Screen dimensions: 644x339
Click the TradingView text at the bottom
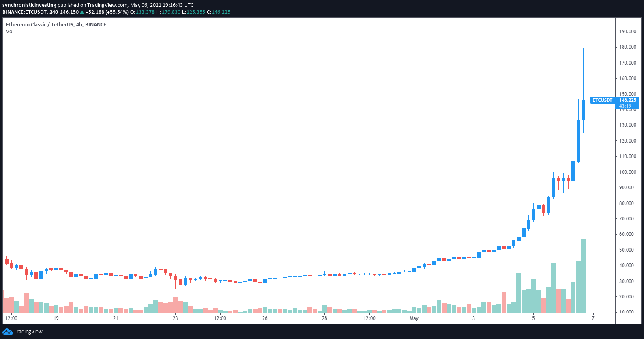(x=28, y=332)
